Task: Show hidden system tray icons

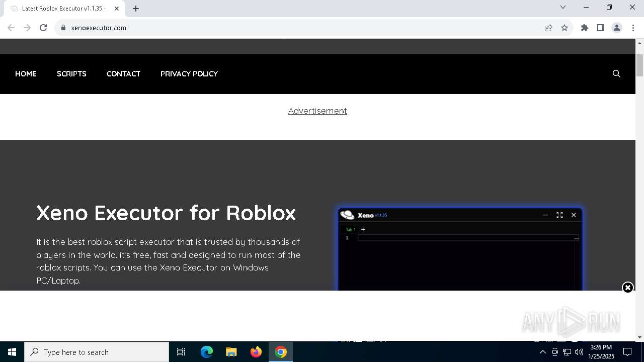Action: (542, 352)
